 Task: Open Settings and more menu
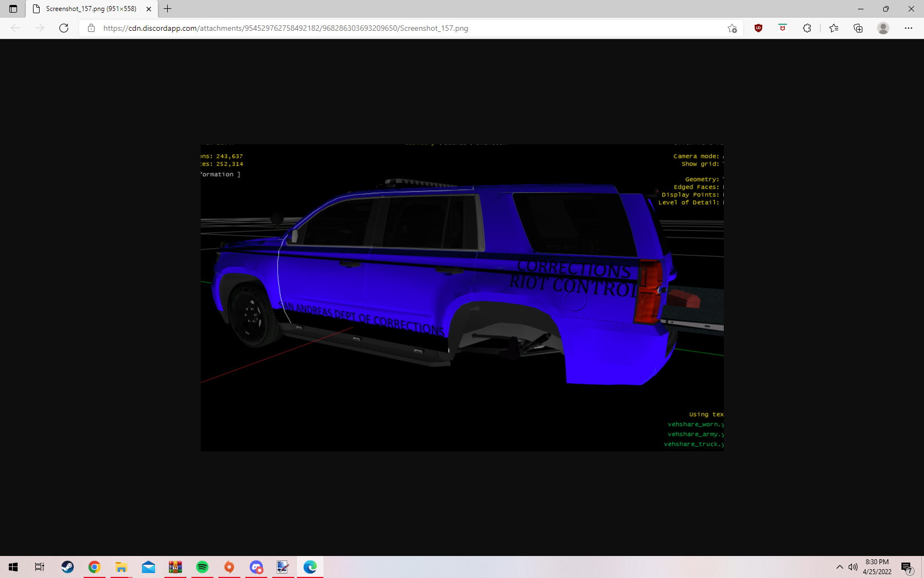click(909, 28)
